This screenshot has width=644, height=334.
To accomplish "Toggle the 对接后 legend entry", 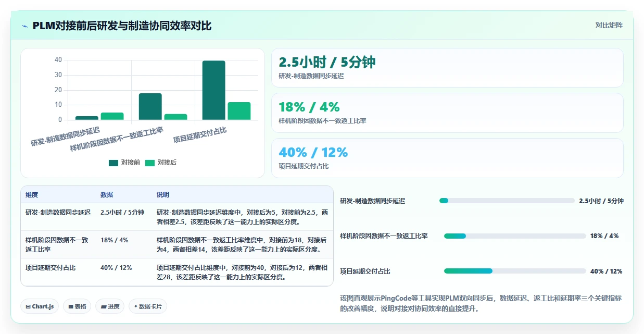I will [x=161, y=163].
